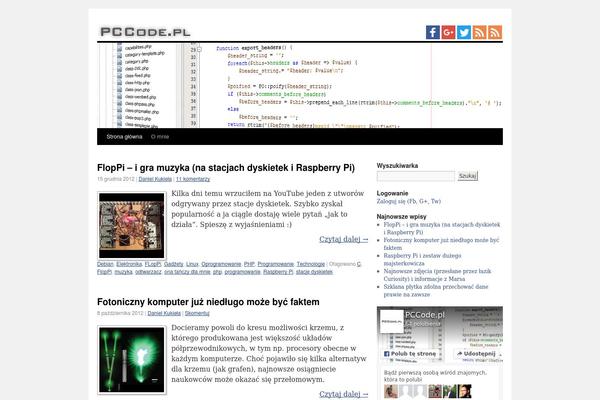Click the Facebook widget page avatar

tap(391, 322)
